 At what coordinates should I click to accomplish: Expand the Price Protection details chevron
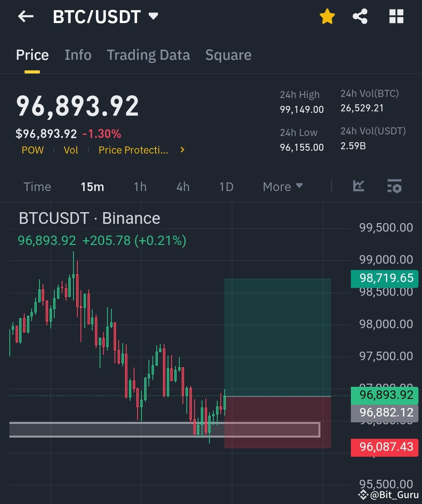click(x=182, y=150)
